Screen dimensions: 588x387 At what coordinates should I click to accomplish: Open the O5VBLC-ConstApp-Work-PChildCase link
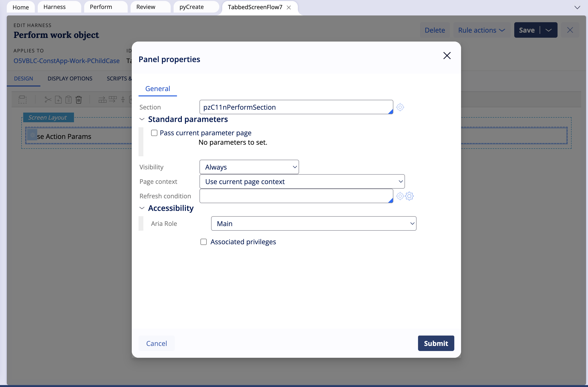point(66,61)
